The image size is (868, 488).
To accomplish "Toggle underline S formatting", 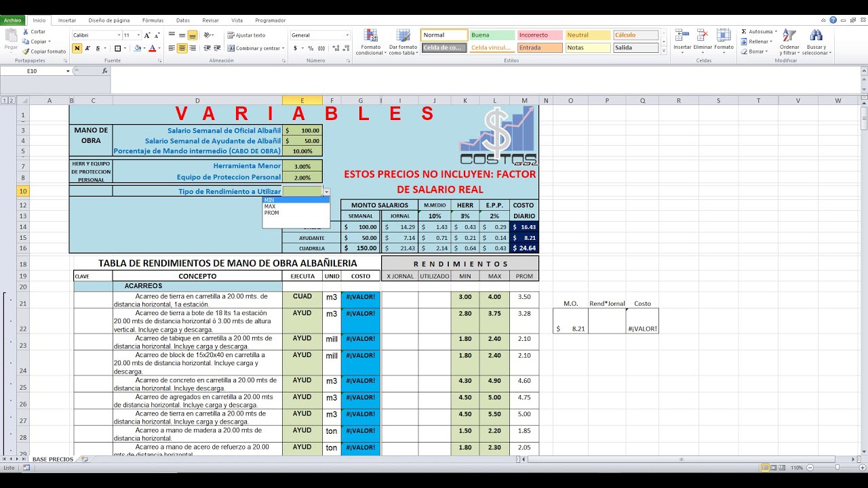I will point(98,48).
